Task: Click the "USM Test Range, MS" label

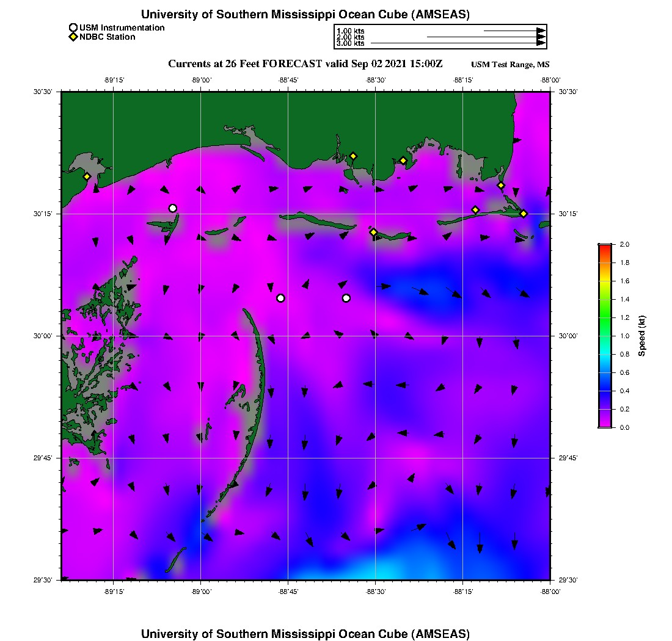Action: coord(510,65)
